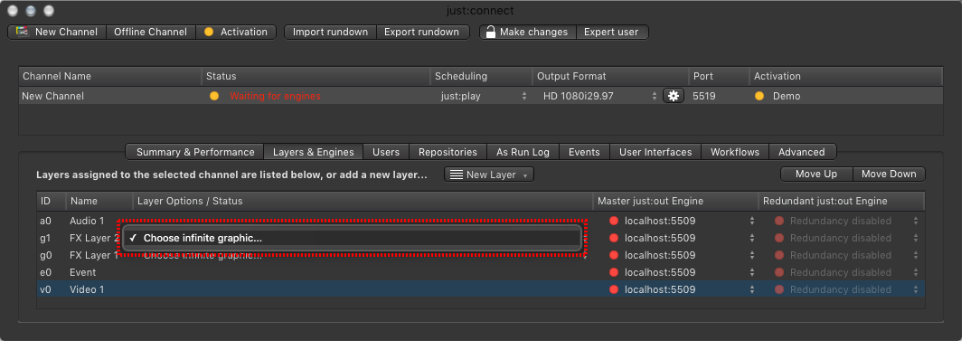
Task: Click the Port column header
Action: (719, 76)
